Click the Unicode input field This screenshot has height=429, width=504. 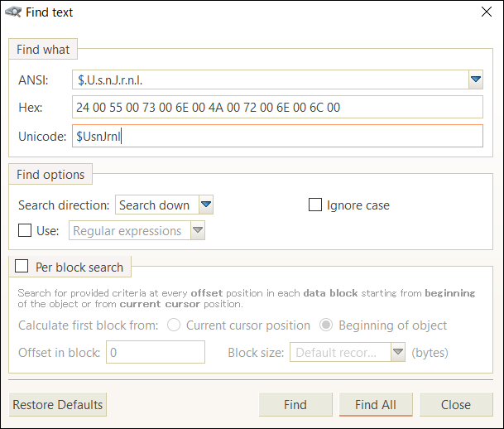coord(277,136)
